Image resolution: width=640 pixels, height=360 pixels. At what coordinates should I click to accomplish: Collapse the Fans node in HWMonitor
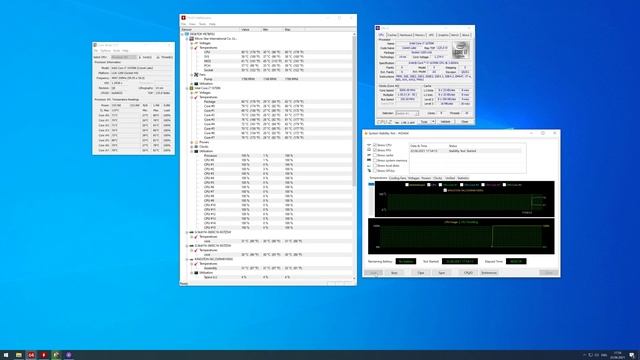[x=191, y=75]
